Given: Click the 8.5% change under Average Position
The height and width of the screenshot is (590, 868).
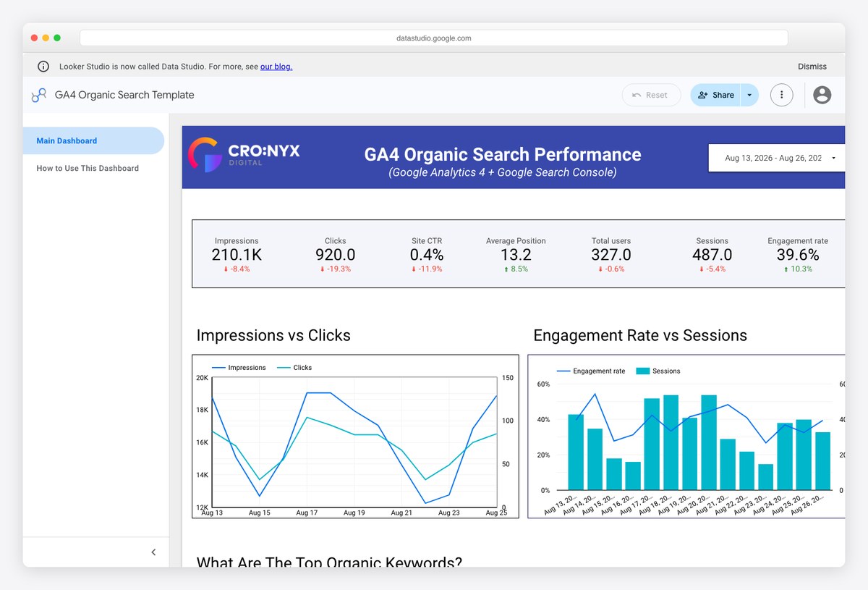Looking at the screenshot, I should pyautogui.click(x=516, y=269).
